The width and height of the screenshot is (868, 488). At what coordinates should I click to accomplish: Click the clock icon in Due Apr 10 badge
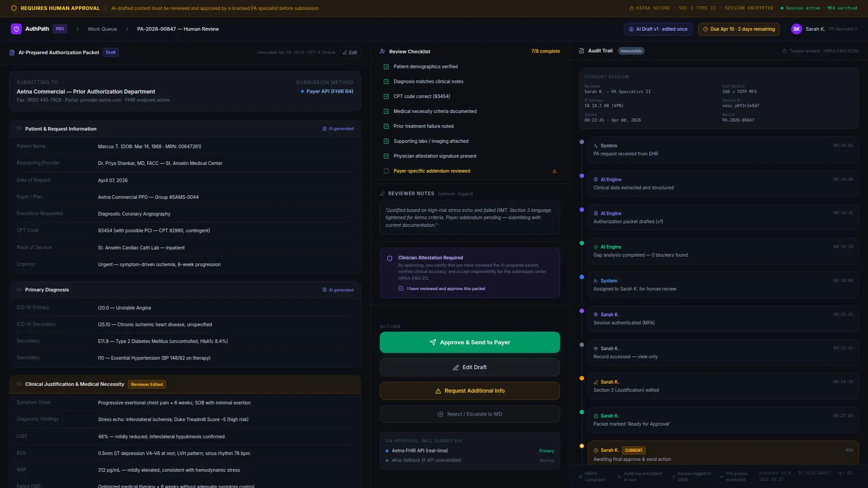[705, 29]
